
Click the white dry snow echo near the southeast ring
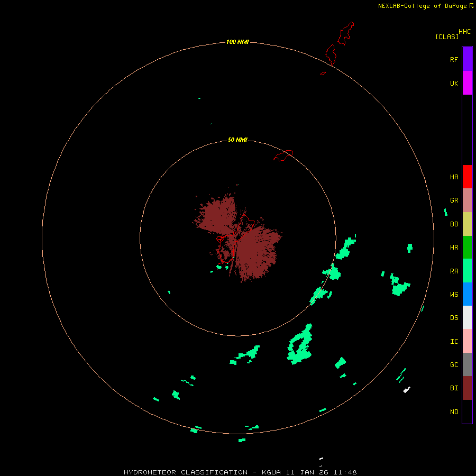[407, 390]
